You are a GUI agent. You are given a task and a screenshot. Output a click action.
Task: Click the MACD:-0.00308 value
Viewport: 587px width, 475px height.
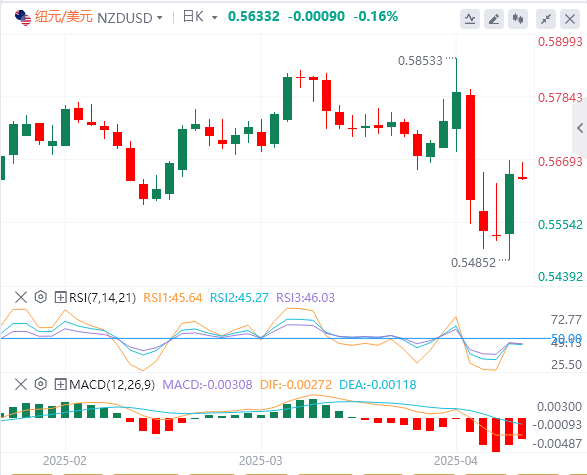coord(207,385)
